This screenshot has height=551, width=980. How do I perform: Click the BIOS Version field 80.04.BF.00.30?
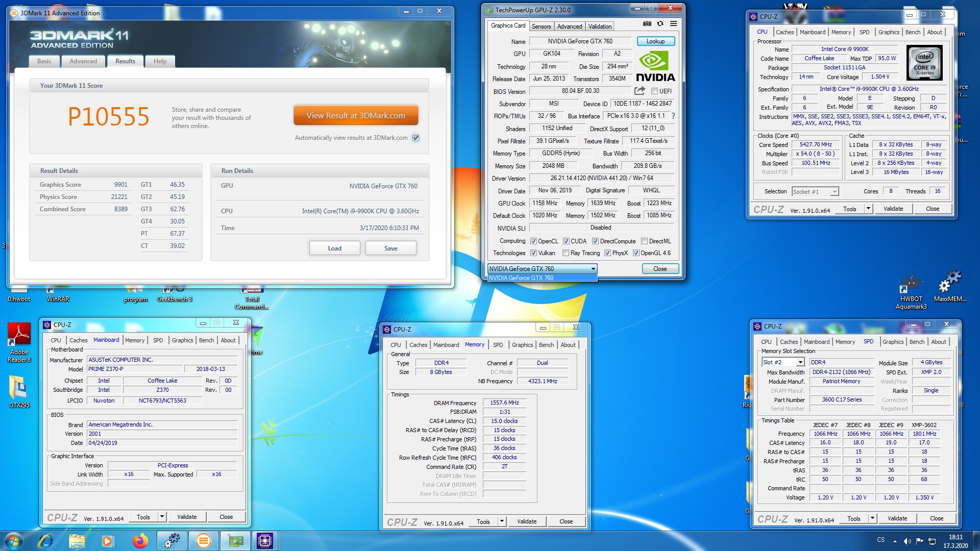coord(580,91)
